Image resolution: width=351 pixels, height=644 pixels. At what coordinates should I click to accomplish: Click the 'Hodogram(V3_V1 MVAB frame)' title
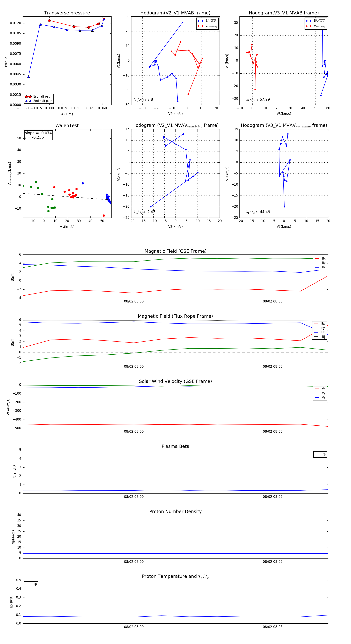(284, 13)
